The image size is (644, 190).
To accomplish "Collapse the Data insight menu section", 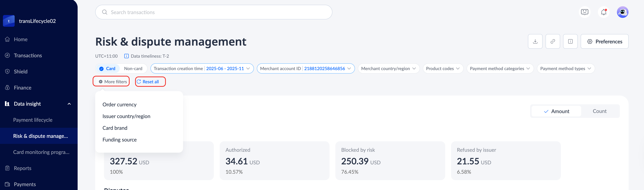I will 69,104.
